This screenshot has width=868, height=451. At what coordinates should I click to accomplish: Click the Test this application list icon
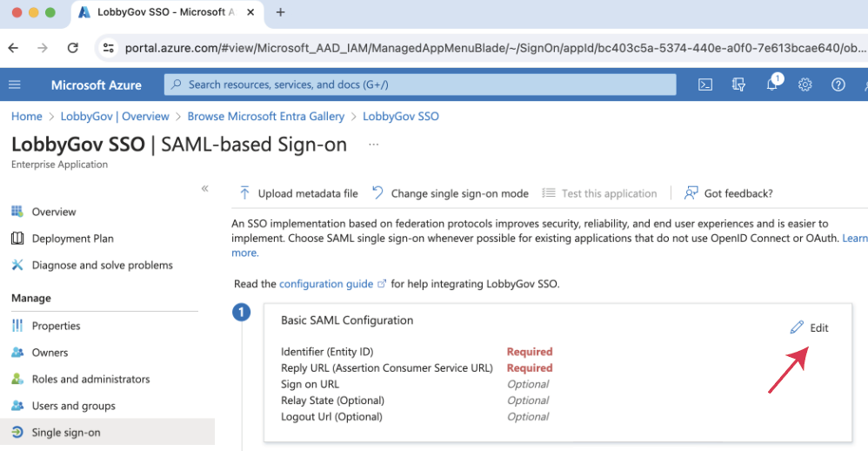point(549,192)
